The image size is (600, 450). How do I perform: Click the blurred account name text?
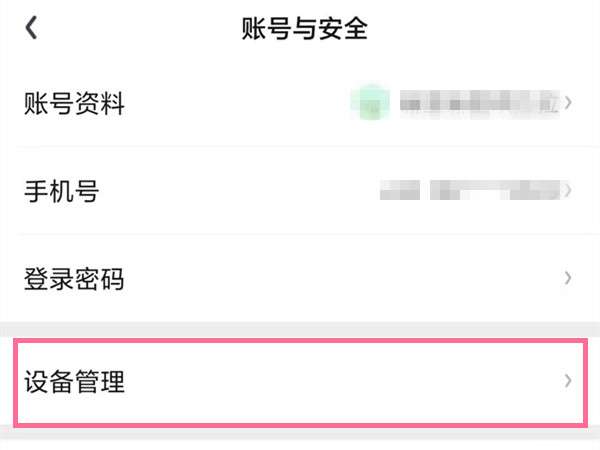(x=478, y=102)
